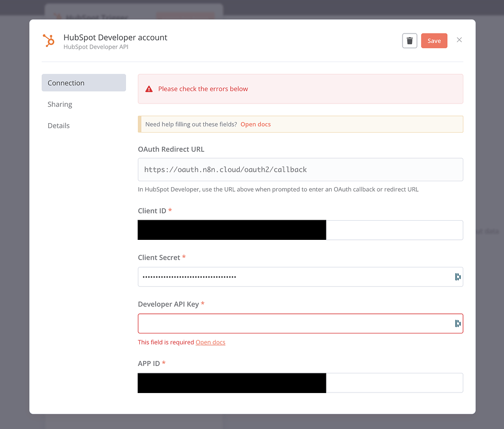
Task: Click the credential name 'HubSpot Developer account'
Action: (115, 37)
